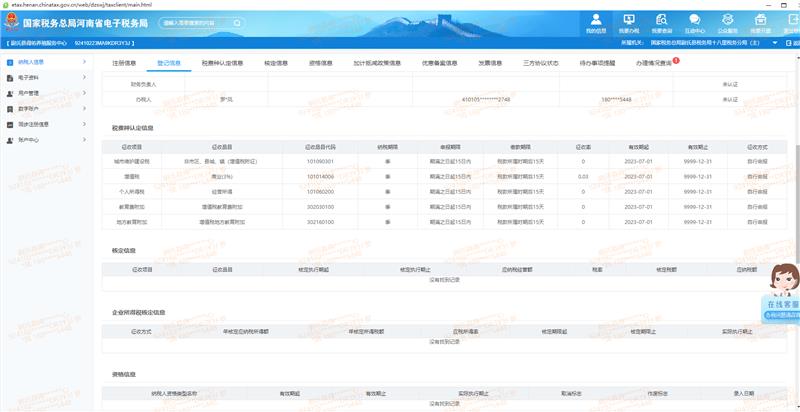Expand 纳税人信息 sidebar chevron
The image size is (800, 412).
coord(85,62)
